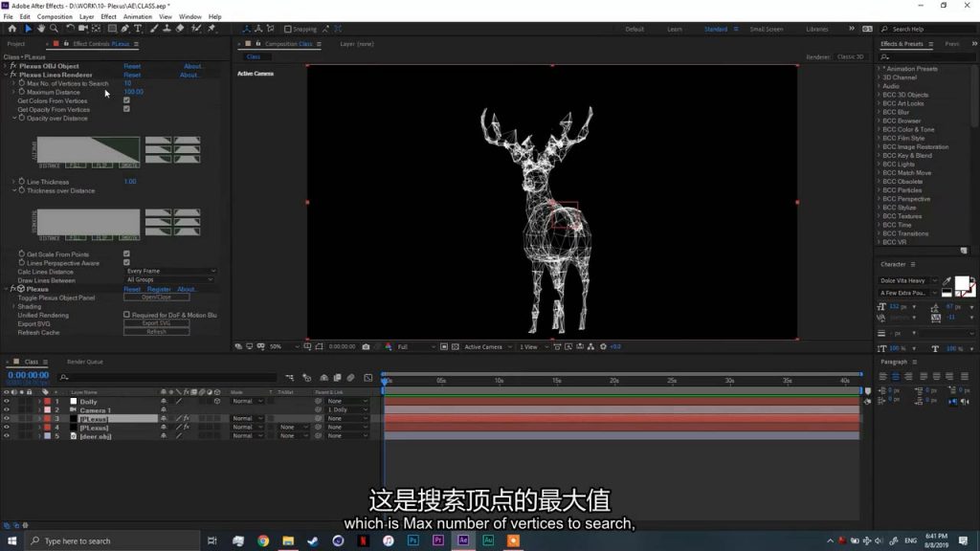
Task: Open About for Plexus Lines Renderer
Action: (x=189, y=75)
